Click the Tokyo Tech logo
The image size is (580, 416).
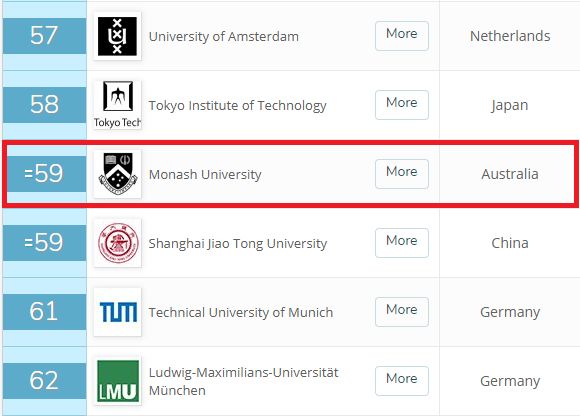click(x=117, y=105)
